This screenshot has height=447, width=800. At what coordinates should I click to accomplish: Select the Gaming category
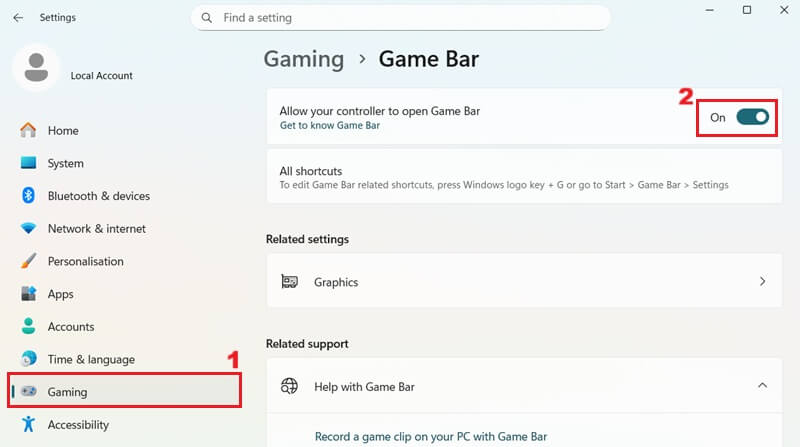(124, 391)
